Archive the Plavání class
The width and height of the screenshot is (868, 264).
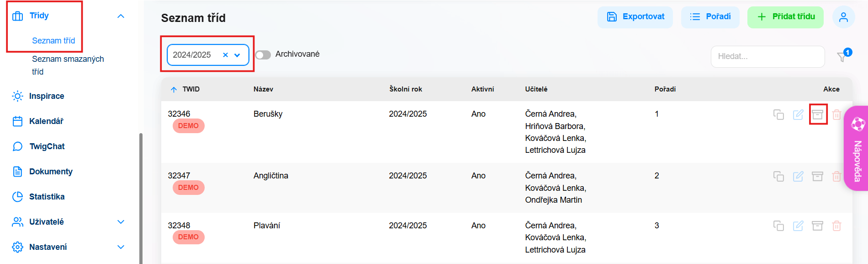coord(817,226)
